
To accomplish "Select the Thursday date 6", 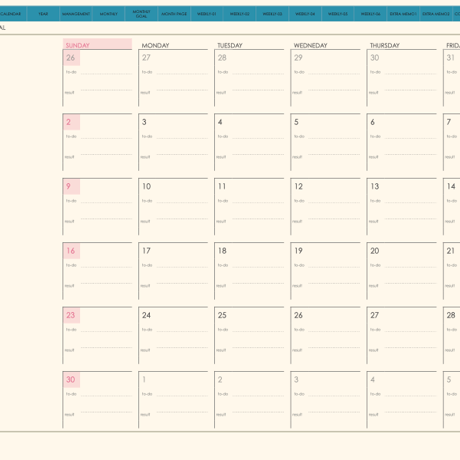I will click(x=373, y=122).
